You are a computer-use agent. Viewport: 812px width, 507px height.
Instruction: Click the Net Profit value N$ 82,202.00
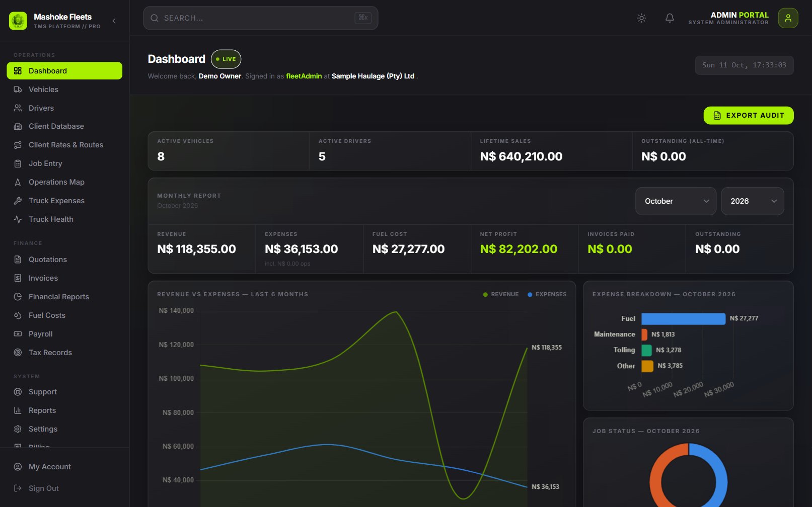(x=519, y=249)
